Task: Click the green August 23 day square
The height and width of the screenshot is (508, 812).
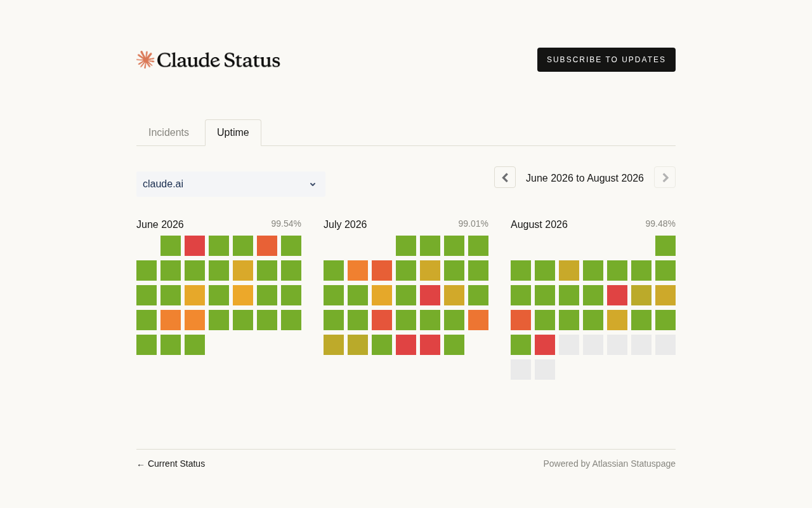Action: click(521, 345)
